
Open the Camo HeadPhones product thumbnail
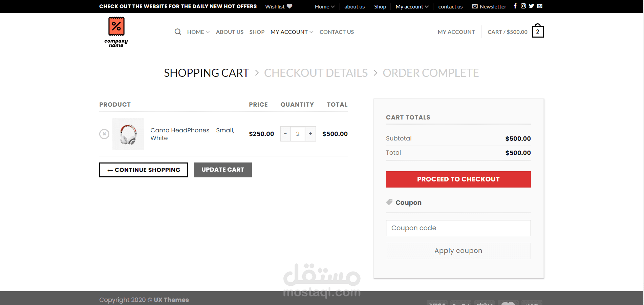tap(128, 134)
